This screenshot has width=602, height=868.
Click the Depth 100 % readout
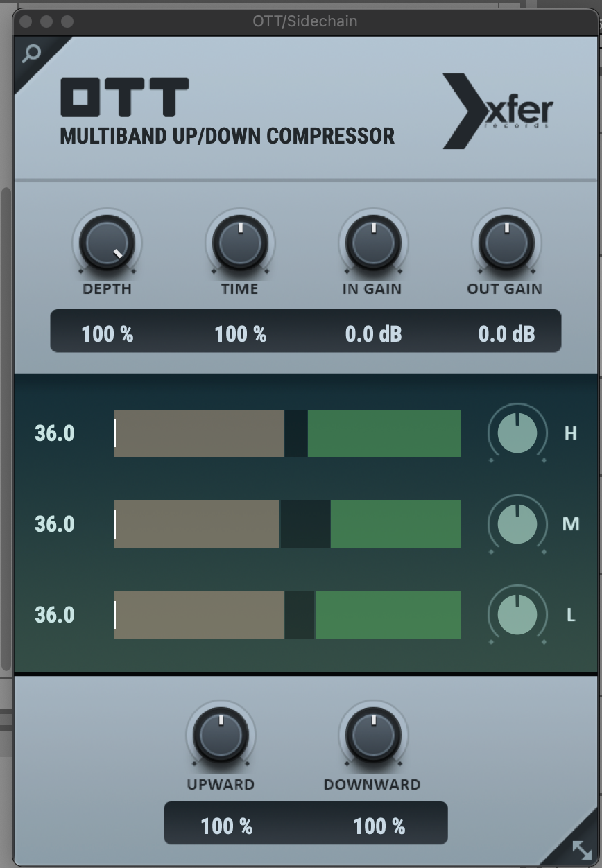[108, 334]
